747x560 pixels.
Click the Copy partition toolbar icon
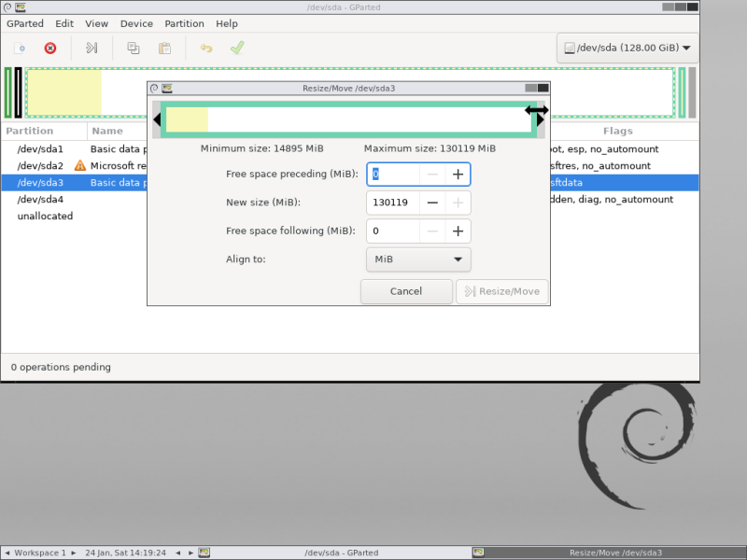tap(134, 49)
